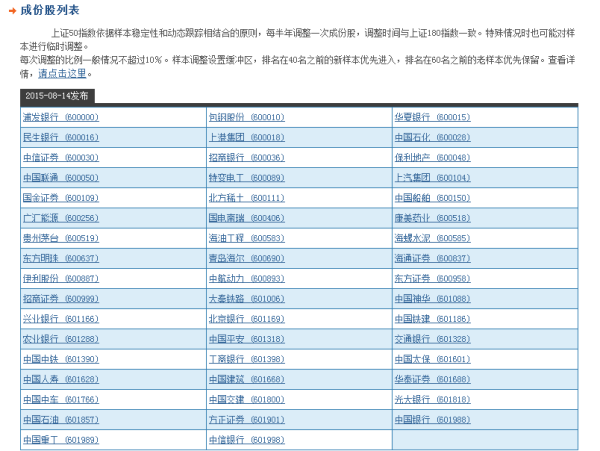The width and height of the screenshot is (600, 451).
Task: Open 农业银行 (601288) stock link
Action: pyautogui.click(x=60, y=339)
